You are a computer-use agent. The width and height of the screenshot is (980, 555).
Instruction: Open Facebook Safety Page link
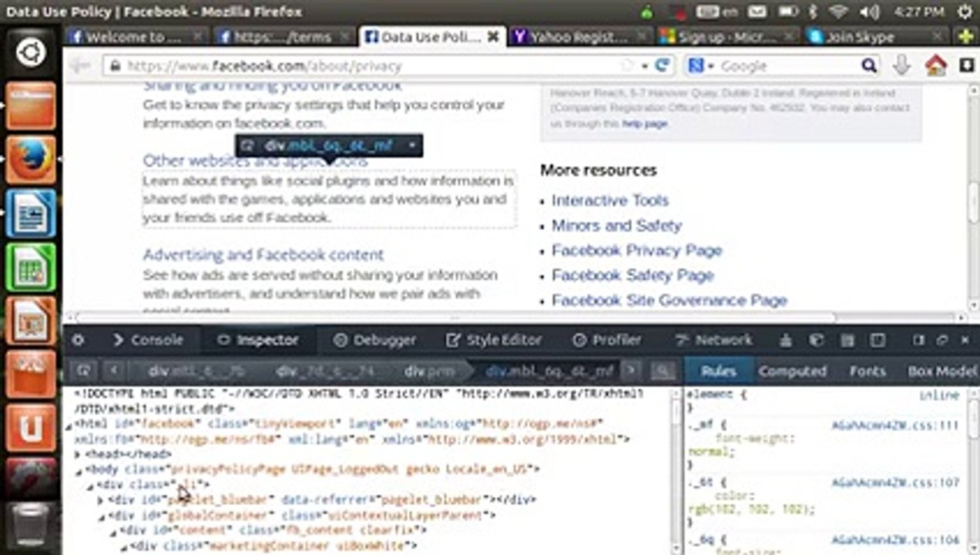[633, 275]
